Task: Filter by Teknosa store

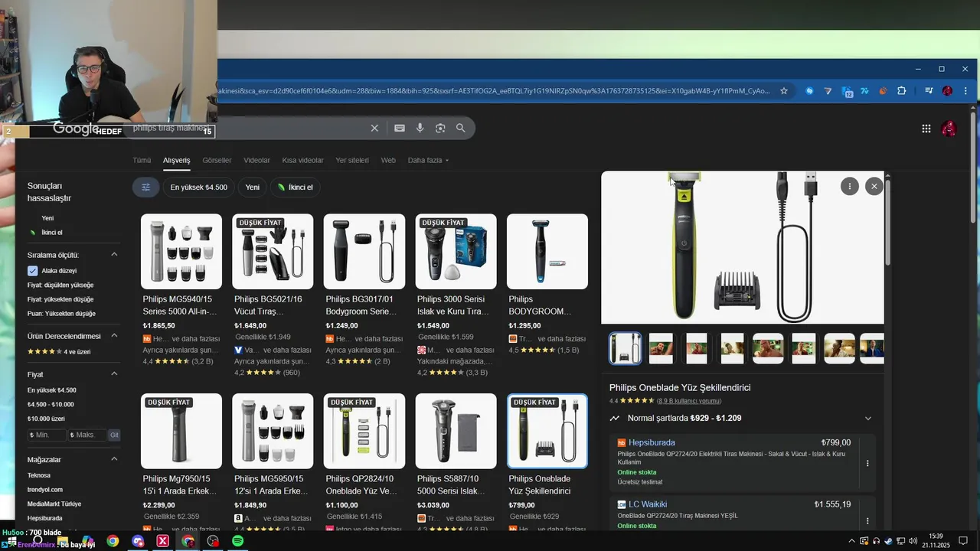Action: coord(39,475)
